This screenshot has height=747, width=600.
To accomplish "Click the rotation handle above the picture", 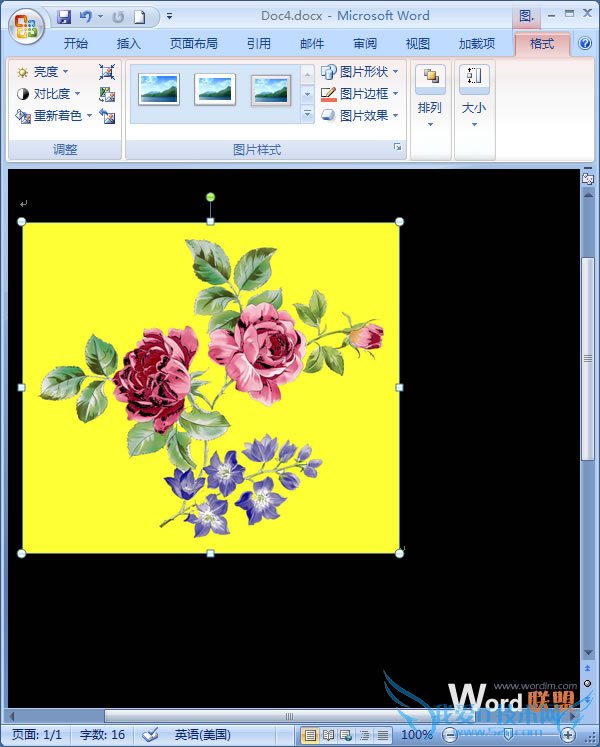I will tap(210, 197).
